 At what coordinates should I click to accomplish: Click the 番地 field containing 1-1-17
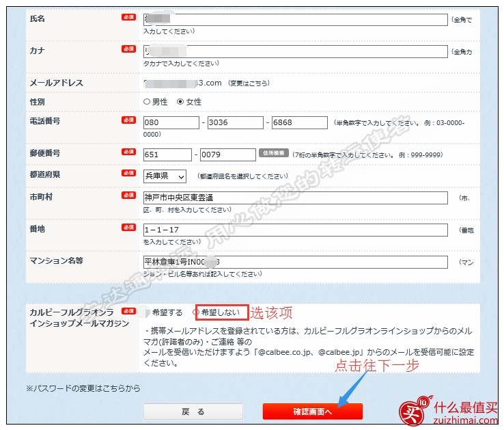pyautogui.click(x=296, y=230)
